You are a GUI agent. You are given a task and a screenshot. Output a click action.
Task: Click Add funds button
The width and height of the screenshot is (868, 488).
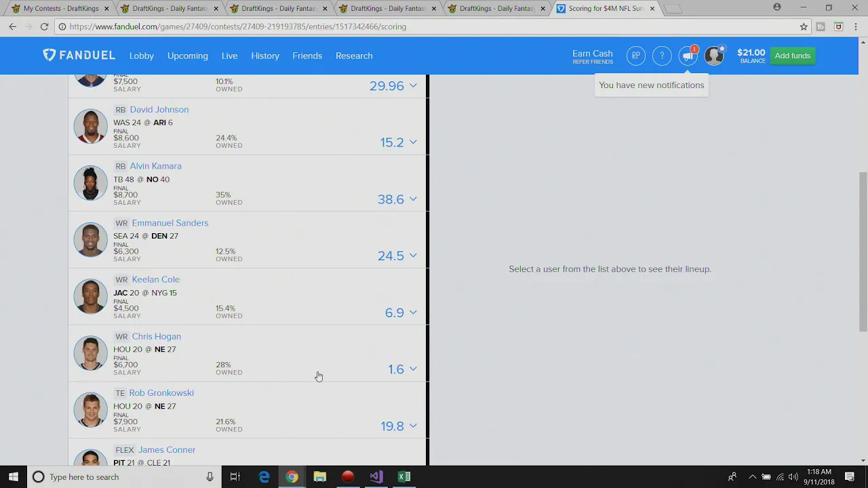[x=793, y=56]
